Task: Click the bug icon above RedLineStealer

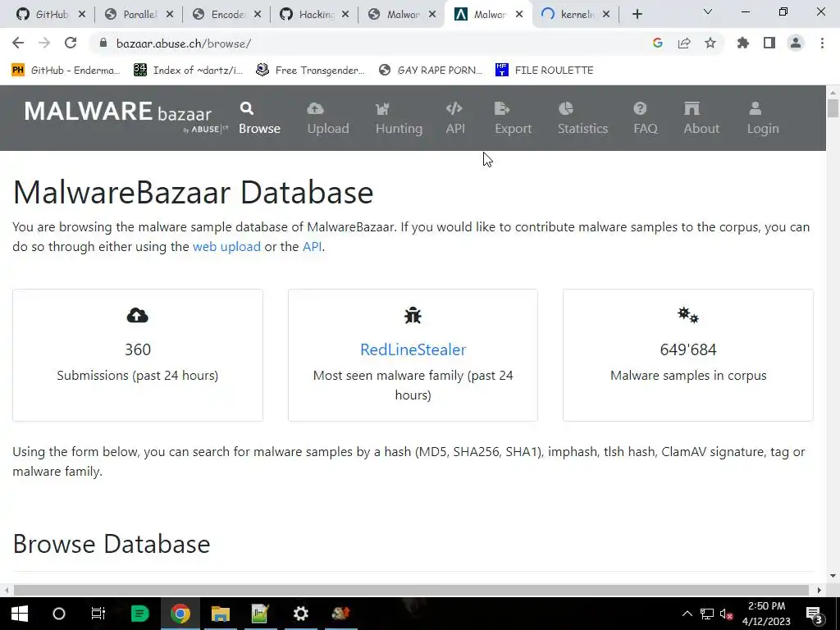Action: 413,316
